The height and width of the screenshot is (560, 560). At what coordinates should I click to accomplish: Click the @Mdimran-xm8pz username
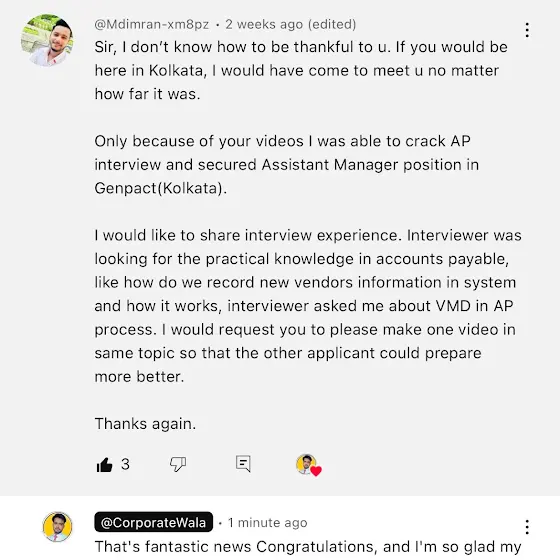[x=151, y=24]
